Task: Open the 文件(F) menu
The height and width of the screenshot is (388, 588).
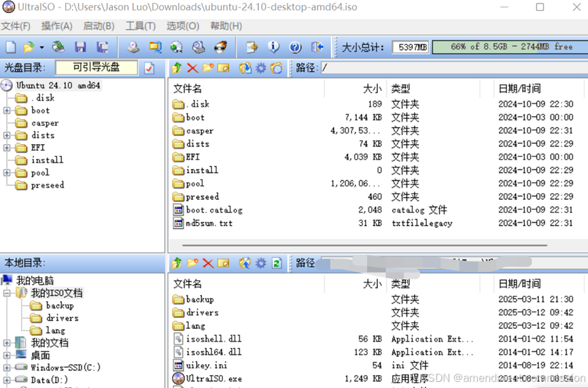Action: click(16, 26)
